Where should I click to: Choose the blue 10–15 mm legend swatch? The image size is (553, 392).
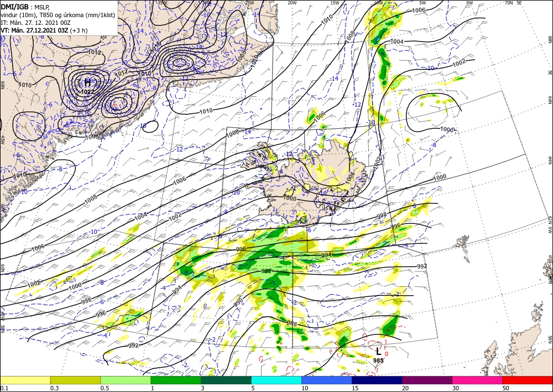coord(327,380)
